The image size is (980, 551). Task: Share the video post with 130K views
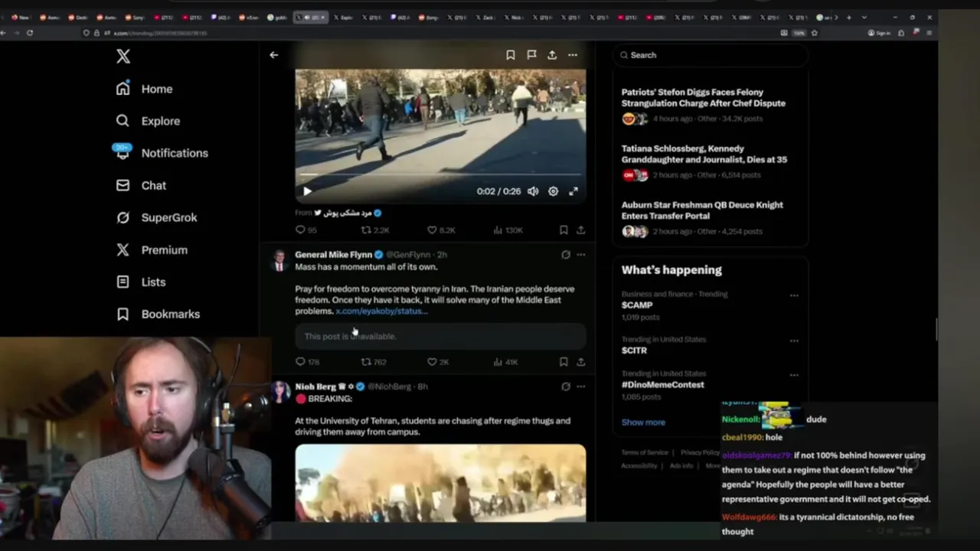[x=581, y=230]
